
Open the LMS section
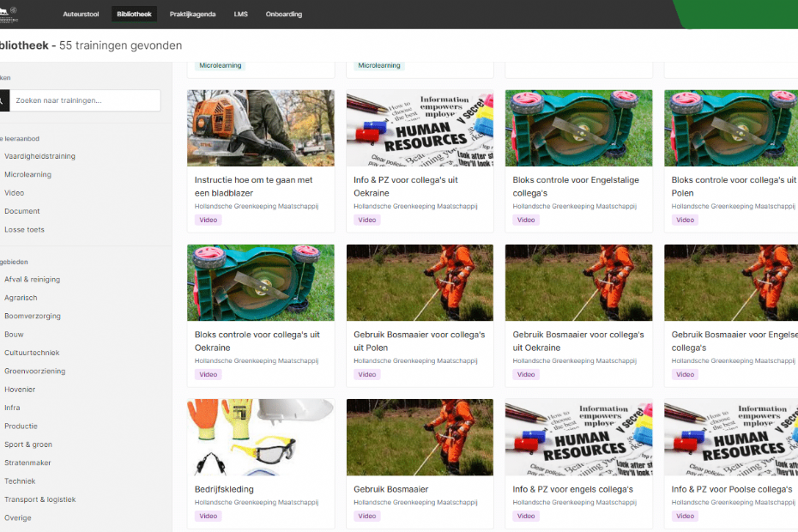(x=240, y=15)
